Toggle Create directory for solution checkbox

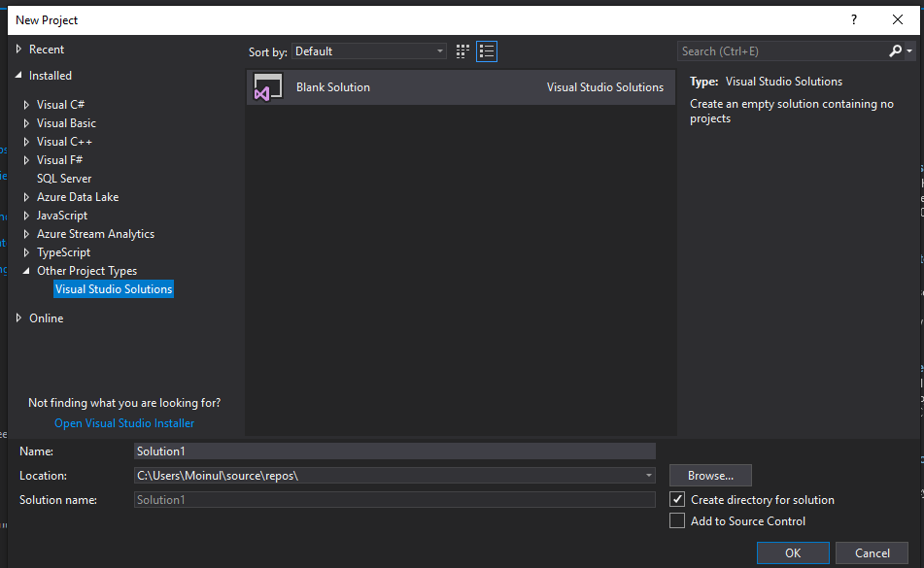pyautogui.click(x=677, y=500)
